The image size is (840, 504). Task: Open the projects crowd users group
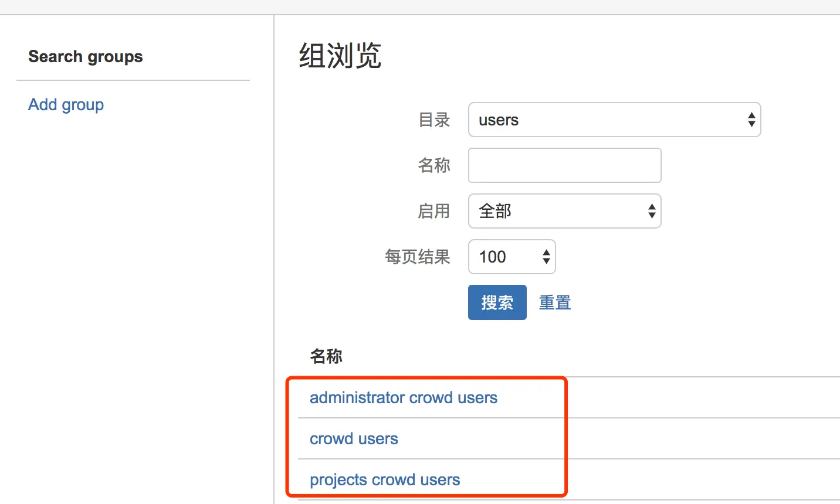click(x=385, y=480)
